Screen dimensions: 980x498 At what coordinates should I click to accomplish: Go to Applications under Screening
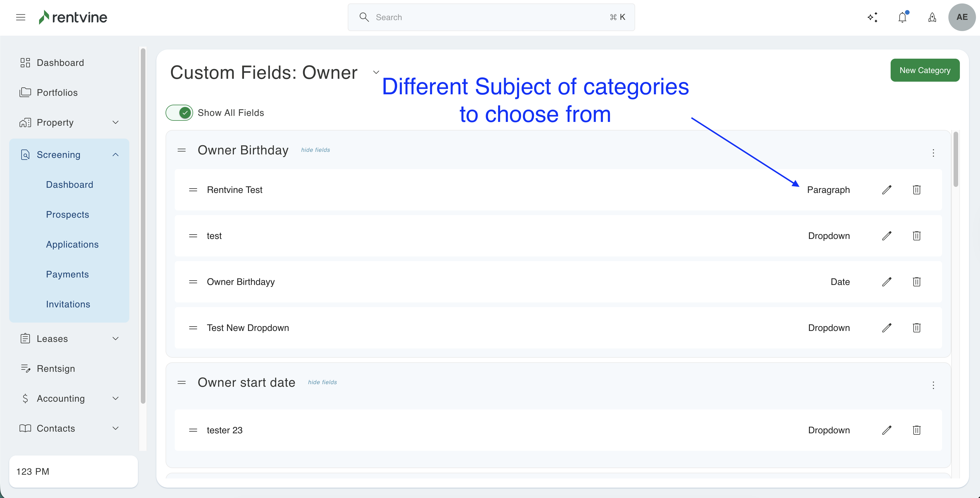[x=72, y=244]
